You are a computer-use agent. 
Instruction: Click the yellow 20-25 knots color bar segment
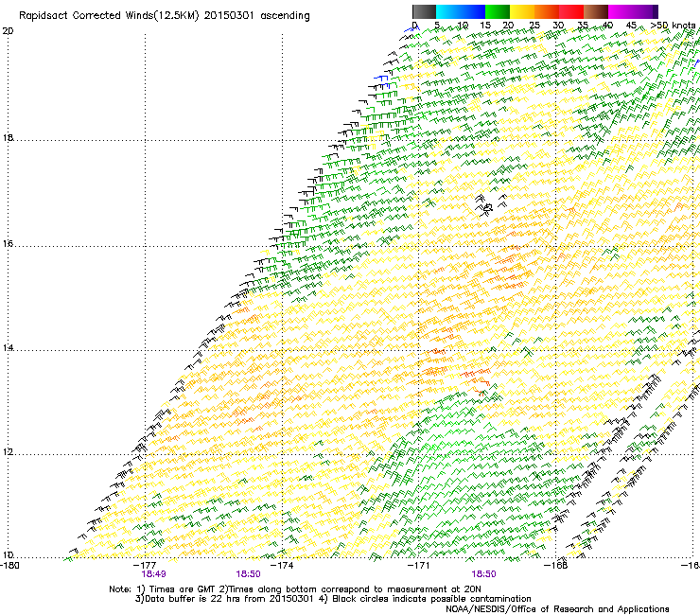(x=522, y=11)
